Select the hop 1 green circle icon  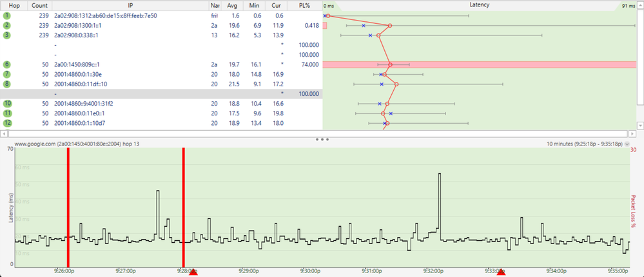7,15
